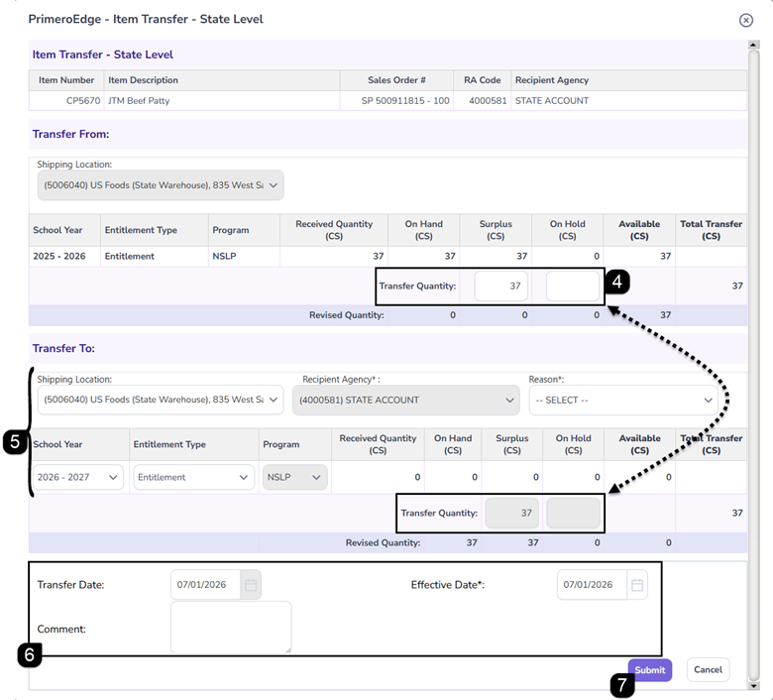Screen dimensions: 773x700
Task: Click 'Sales Order #' column header
Action: 396,80
